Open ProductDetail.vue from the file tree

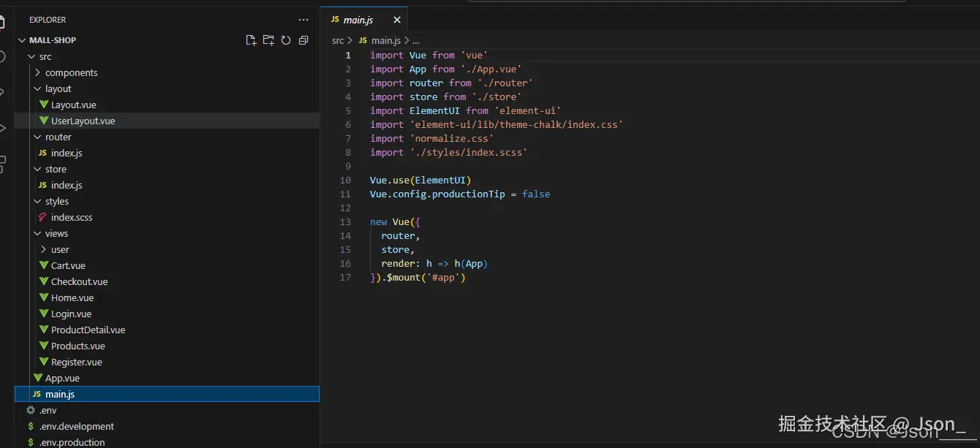[88, 330]
